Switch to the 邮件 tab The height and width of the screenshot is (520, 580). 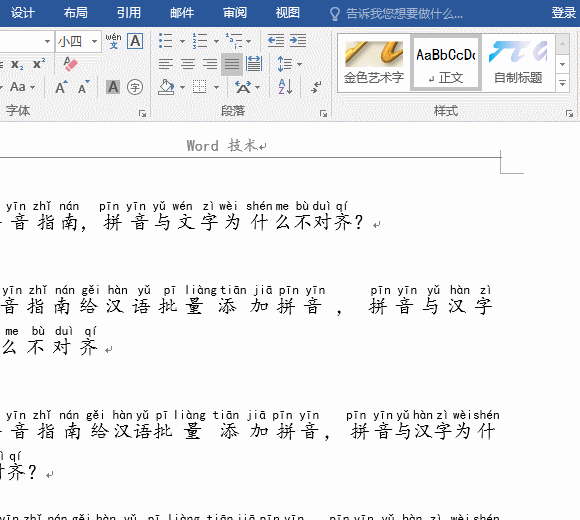click(182, 13)
